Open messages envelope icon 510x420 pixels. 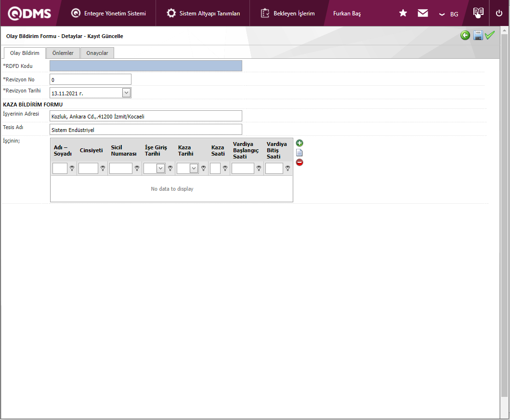click(423, 13)
